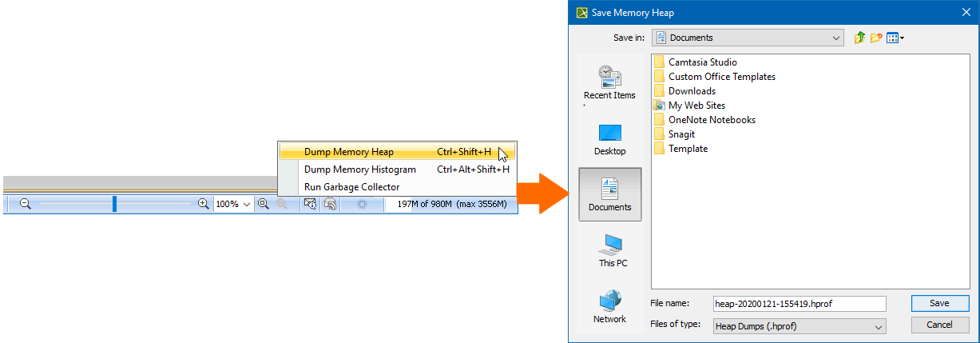Expand the Save in Documents dropdown
This screenshot has width=980, height=343.
click(836, 38)
